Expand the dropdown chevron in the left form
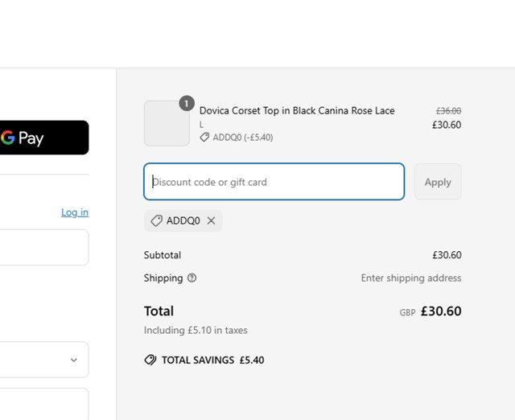 (74, 360)
